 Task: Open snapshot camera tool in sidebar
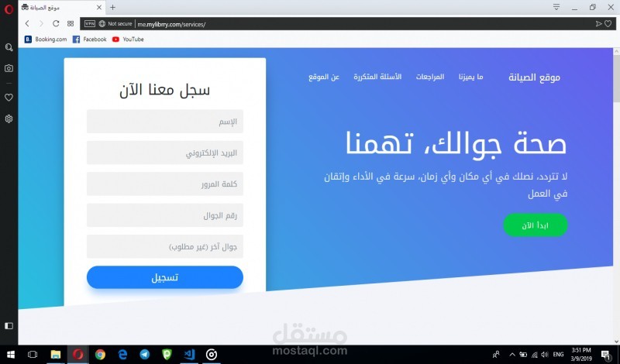click(9, 68)
